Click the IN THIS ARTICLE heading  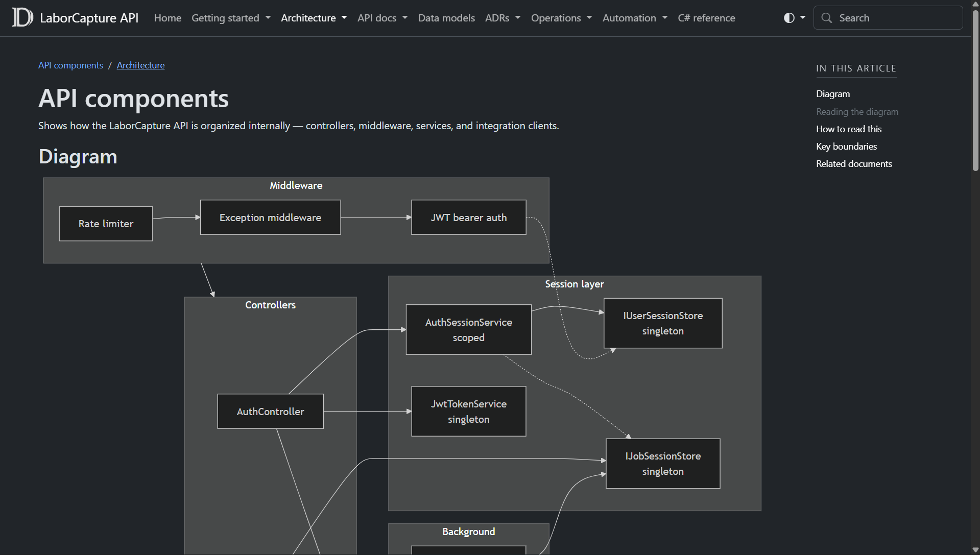click(856, 68)
